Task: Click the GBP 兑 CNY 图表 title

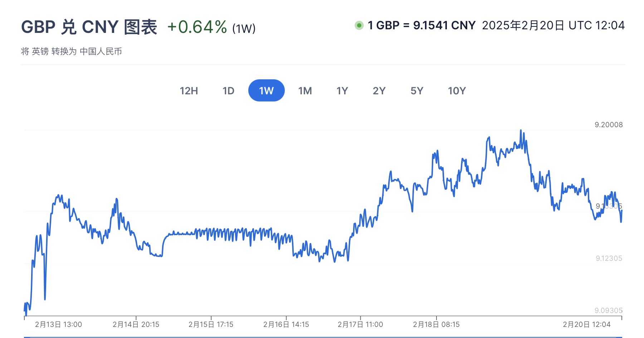Action: (x=89, y=27)
